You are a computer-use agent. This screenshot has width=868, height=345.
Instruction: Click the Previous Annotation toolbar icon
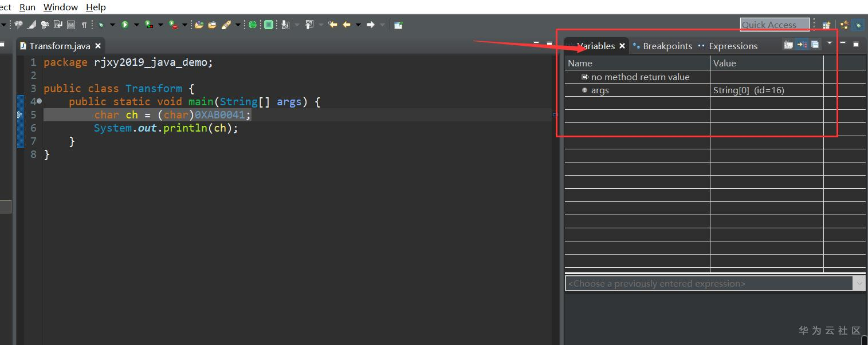click(308, 25)
